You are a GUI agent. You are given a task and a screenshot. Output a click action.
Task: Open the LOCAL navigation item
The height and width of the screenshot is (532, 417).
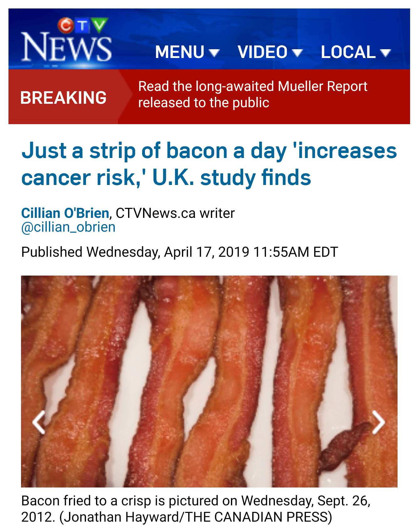[356, 52]
